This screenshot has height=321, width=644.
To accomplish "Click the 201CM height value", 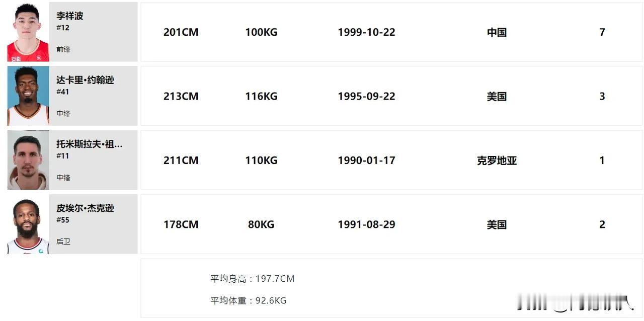I will tap(181, 32).
